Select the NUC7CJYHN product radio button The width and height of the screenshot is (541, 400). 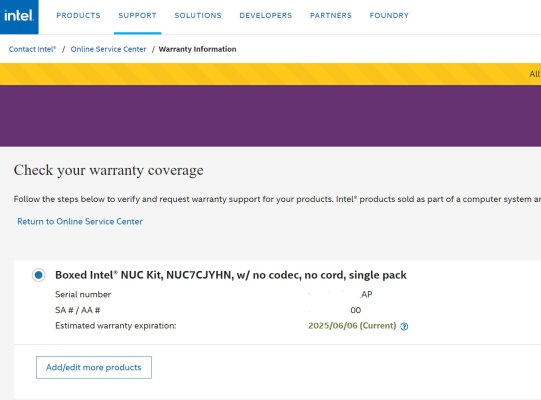pyautogui.click(x=39, y=275)
